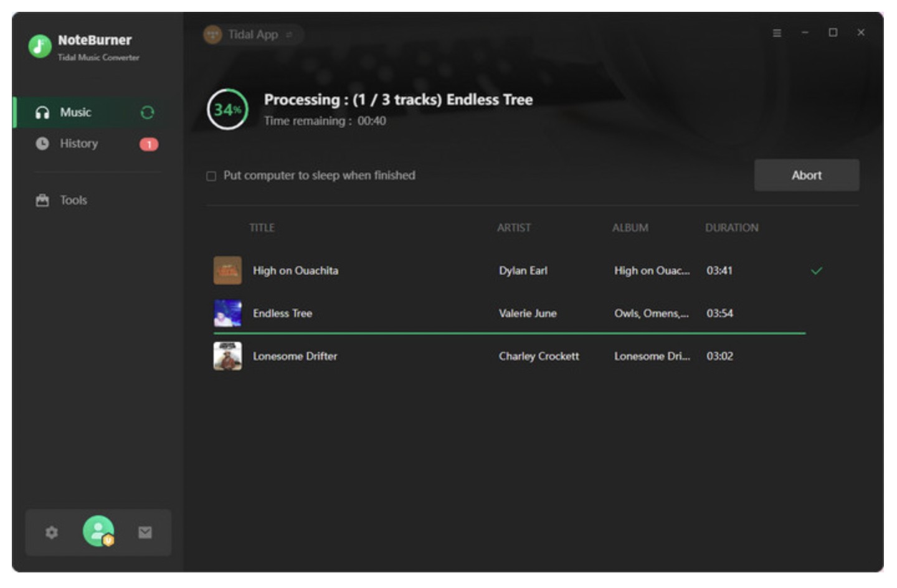The image size is (897, 588).
Task: Click the mail envelope icon
Action: [145, 533]
